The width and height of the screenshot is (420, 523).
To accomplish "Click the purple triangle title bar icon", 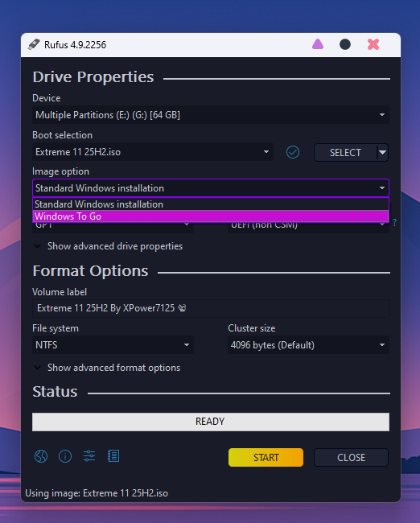I will point(318,44).
